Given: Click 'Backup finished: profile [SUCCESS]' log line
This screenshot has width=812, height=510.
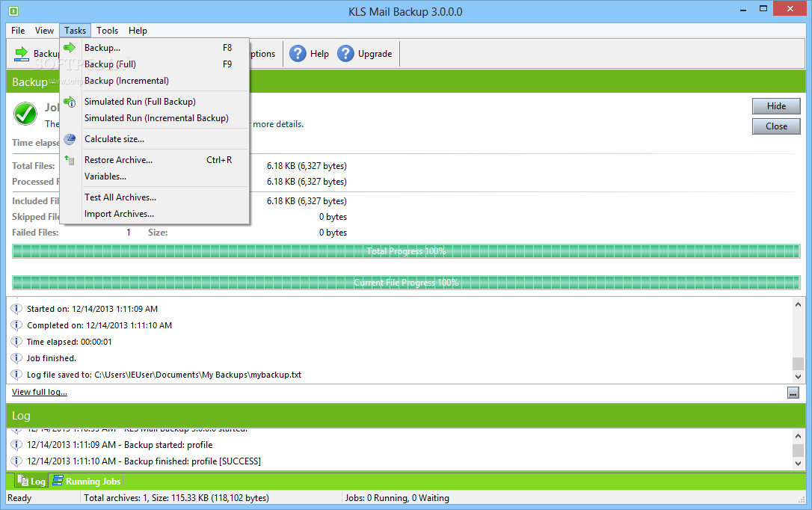Looking at the screenshot, I should click(144, 461).
